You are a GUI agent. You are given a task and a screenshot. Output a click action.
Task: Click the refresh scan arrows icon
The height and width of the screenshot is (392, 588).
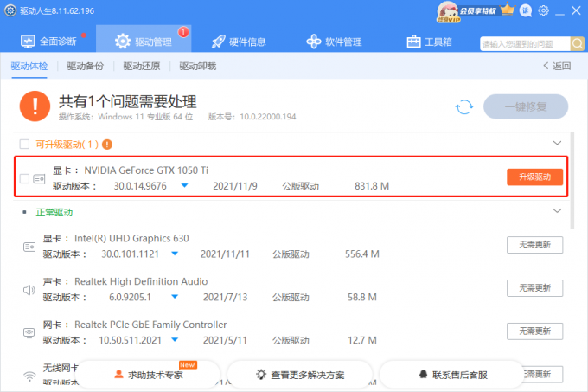[x=464, y=107]
